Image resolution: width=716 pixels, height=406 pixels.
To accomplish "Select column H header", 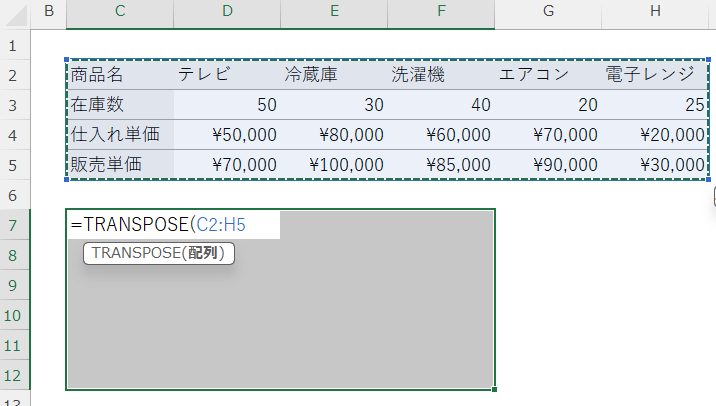I will [655, 13].
